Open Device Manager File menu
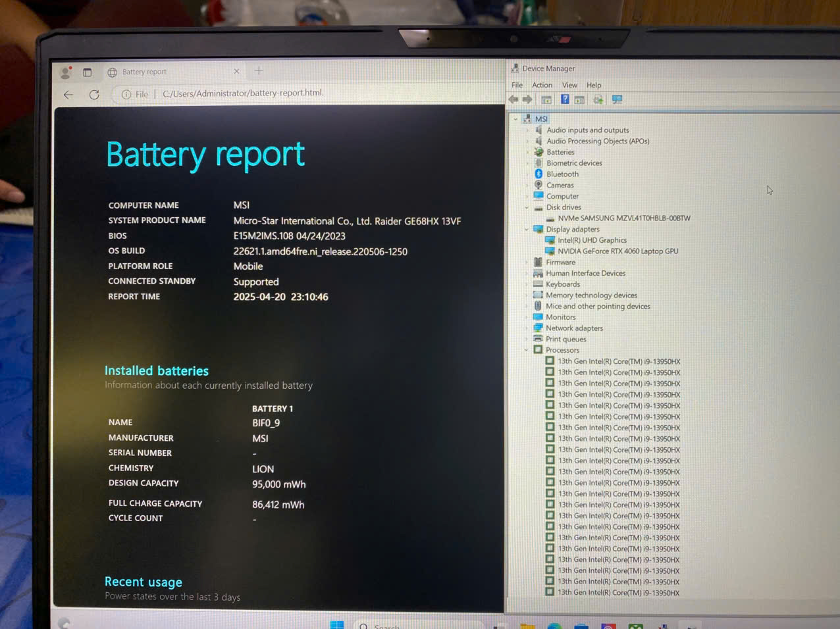The width and height of the screenshot is (840, 629). coord(517,85)
